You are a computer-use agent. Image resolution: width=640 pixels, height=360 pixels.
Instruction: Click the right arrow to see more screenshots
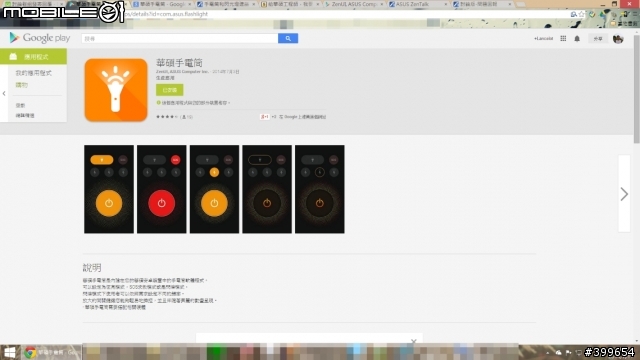click(624, 194)
